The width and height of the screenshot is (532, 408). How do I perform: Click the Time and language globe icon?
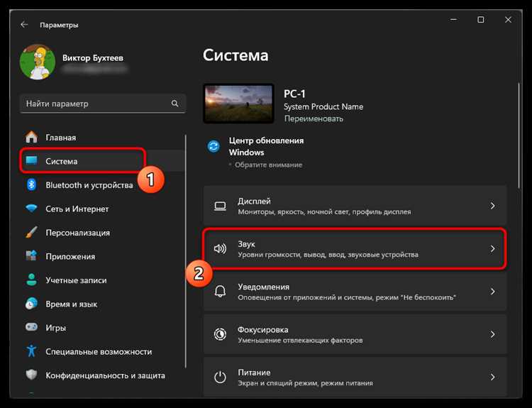click(31, 304)
